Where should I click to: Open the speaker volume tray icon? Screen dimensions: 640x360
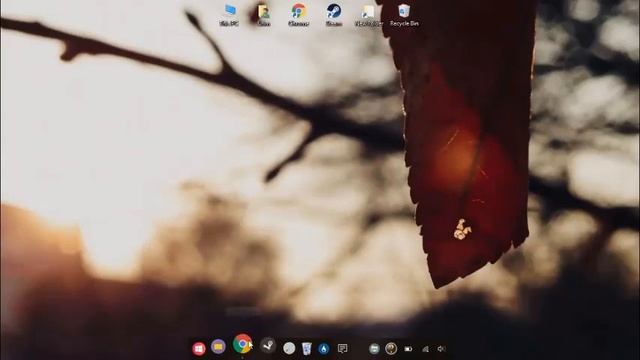[x=441, y=349]
